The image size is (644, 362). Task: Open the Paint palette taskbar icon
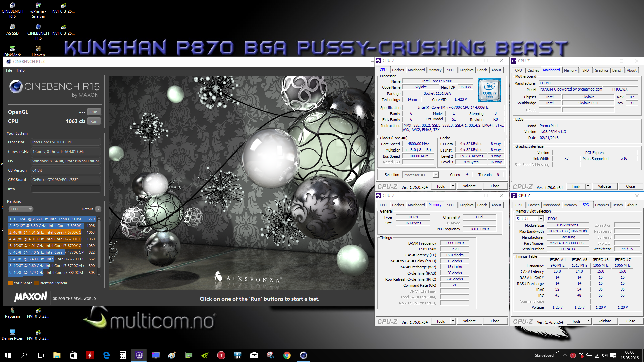pos(172,355)
